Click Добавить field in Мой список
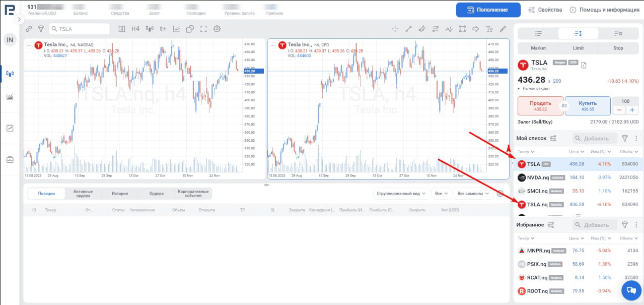Screen dimensions: 644x305 point(594,138)
